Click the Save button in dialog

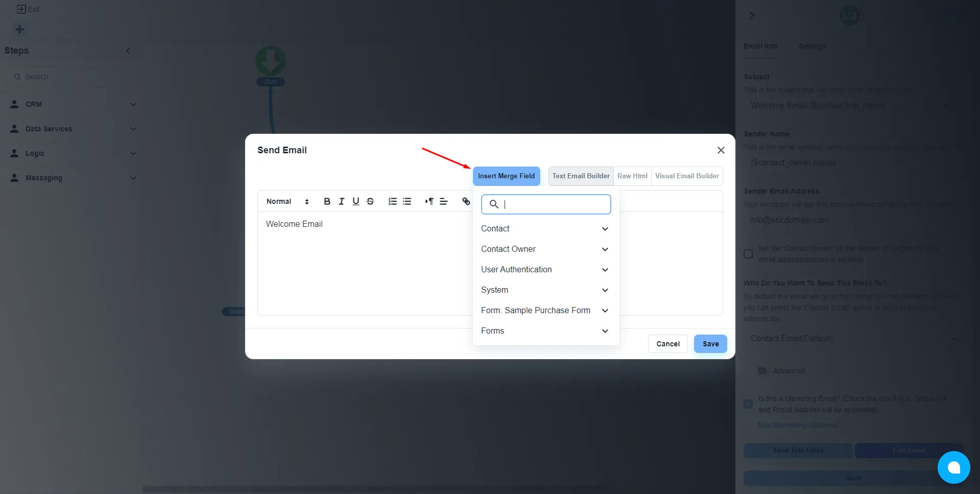710,344
